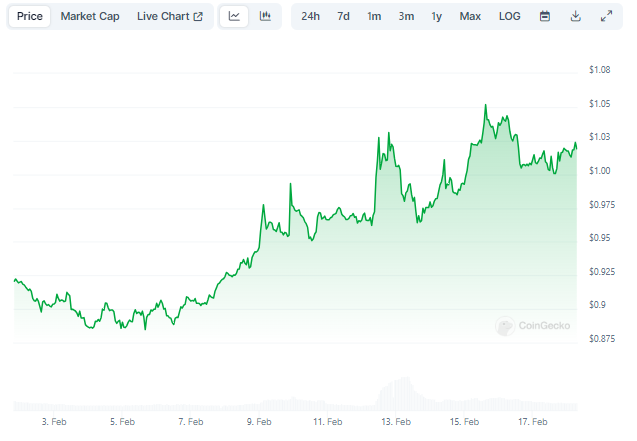The height and width of the screenshot is (441, 637).
Task: Click the 13. Feb date label
Action: point(396,422)
